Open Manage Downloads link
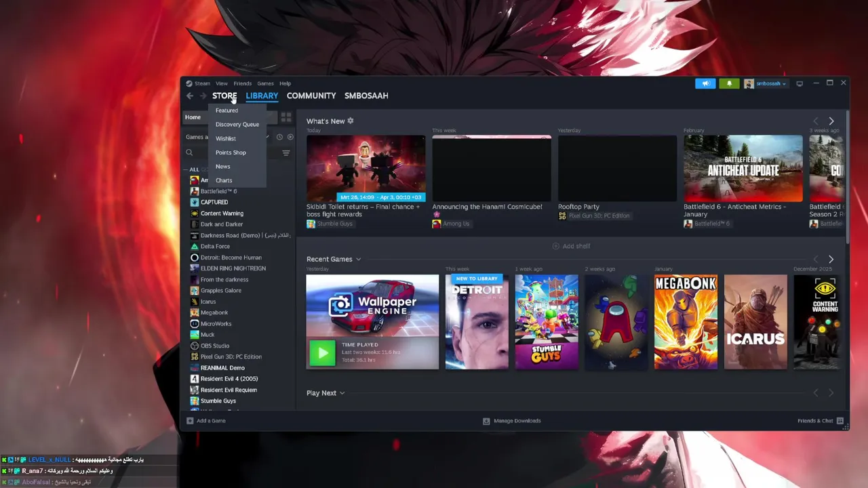Image resolution: width=868 pixels, height=488 pixels. click(x=517, y=421)
